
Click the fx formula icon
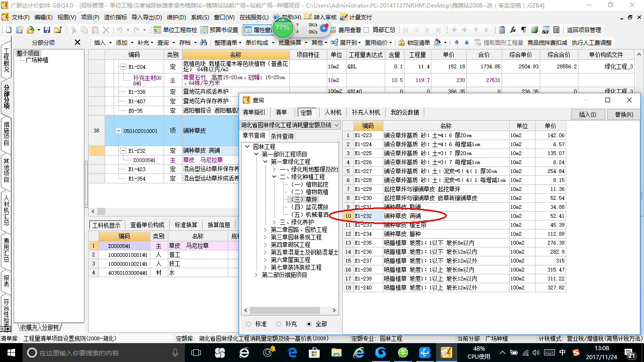512,30
